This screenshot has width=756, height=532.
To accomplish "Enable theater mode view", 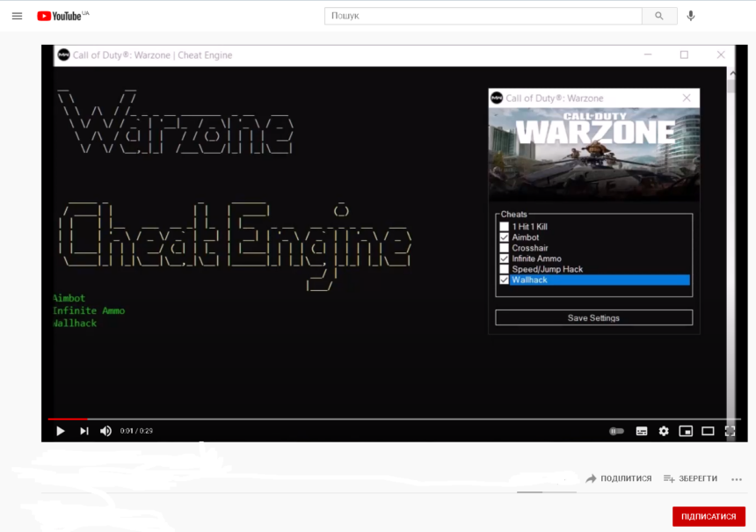I will pos(708,431).
